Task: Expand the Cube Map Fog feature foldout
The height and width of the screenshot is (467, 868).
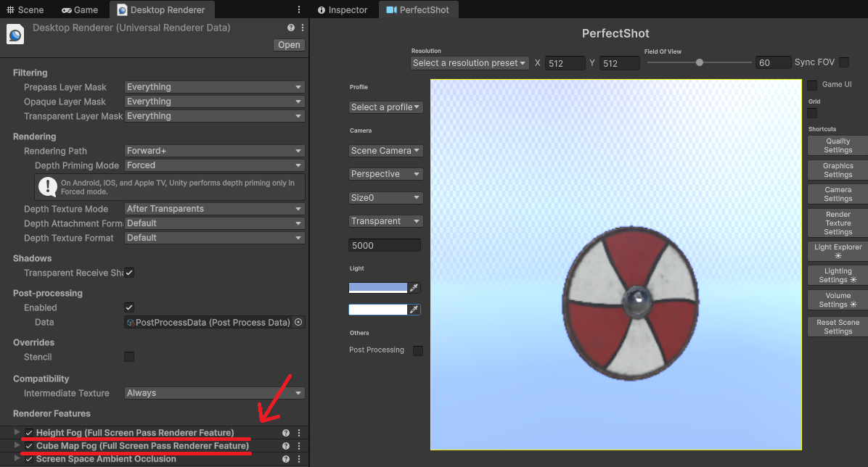Action: pos(17,445)
